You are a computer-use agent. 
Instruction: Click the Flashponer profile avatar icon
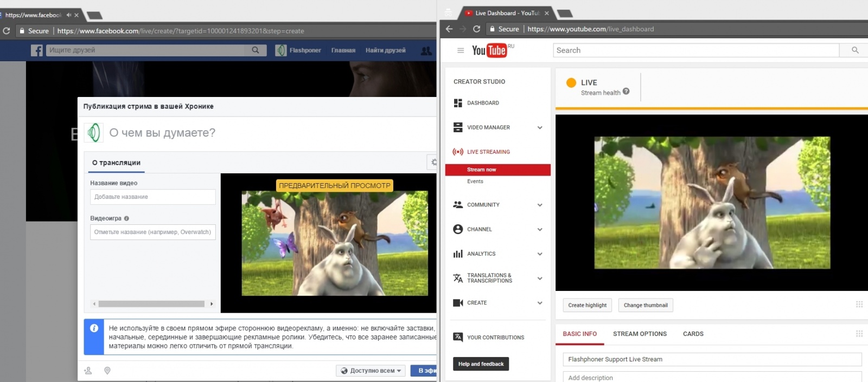coord(280,50)
